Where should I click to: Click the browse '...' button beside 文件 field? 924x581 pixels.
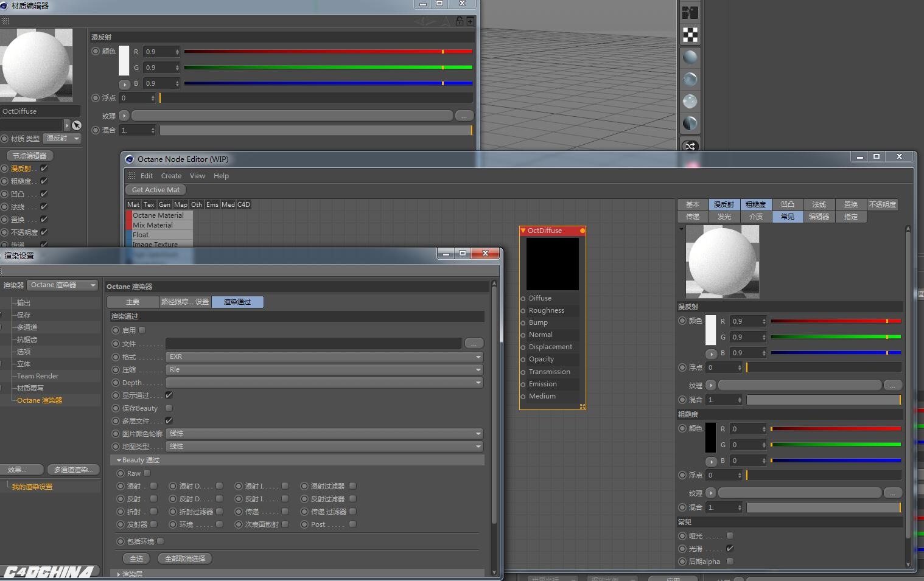point(474,344)
